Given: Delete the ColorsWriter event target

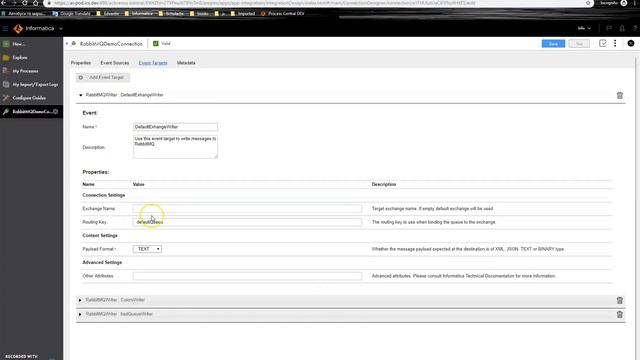Looking at the screenshot, I should coord(620,300).
